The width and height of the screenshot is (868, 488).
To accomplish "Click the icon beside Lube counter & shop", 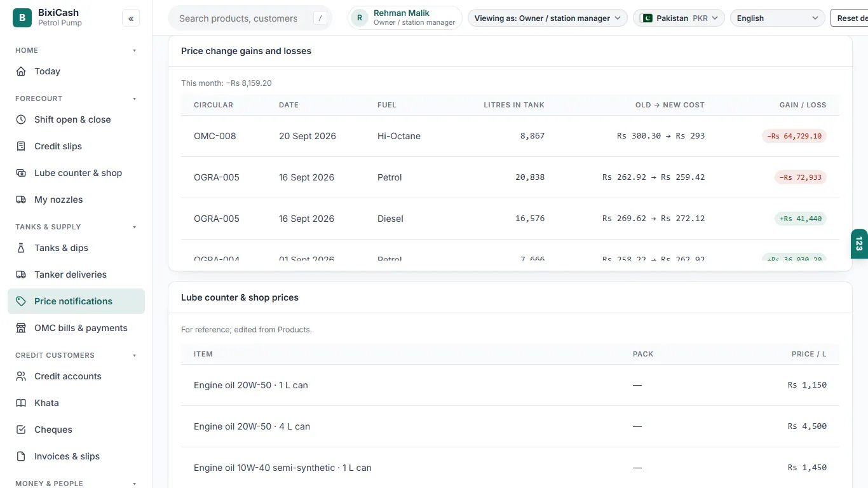I will coord(21,173).
